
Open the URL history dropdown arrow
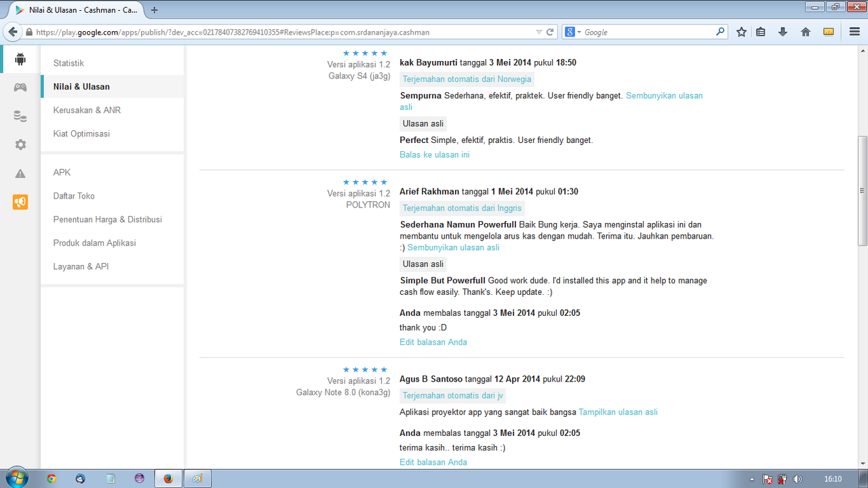pyautogui.click(x=539, y=32)
